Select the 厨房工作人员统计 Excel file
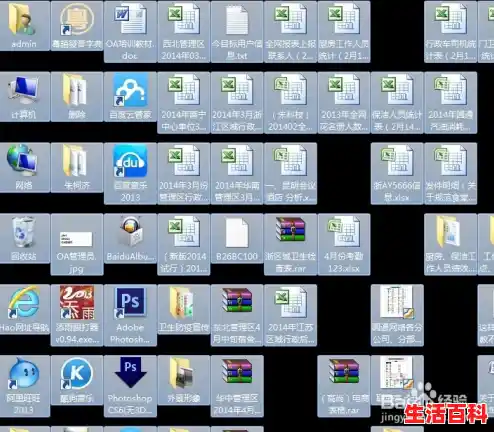Viewport: 494px width, 432px height. tap(344, 31)
